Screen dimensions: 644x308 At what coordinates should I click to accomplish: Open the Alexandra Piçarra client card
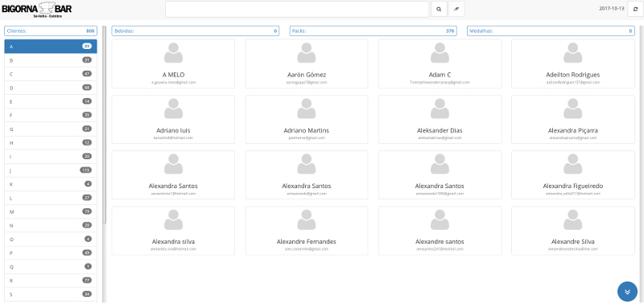pos(573,119)
